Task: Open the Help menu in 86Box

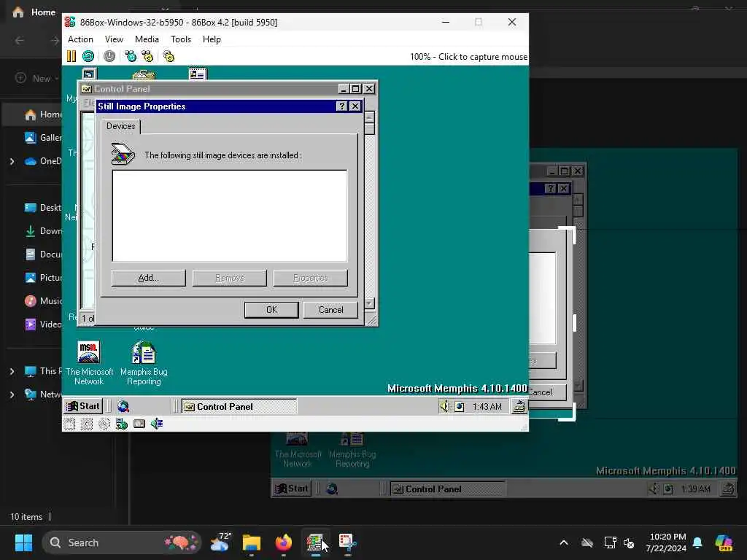Action: [212, 39]
